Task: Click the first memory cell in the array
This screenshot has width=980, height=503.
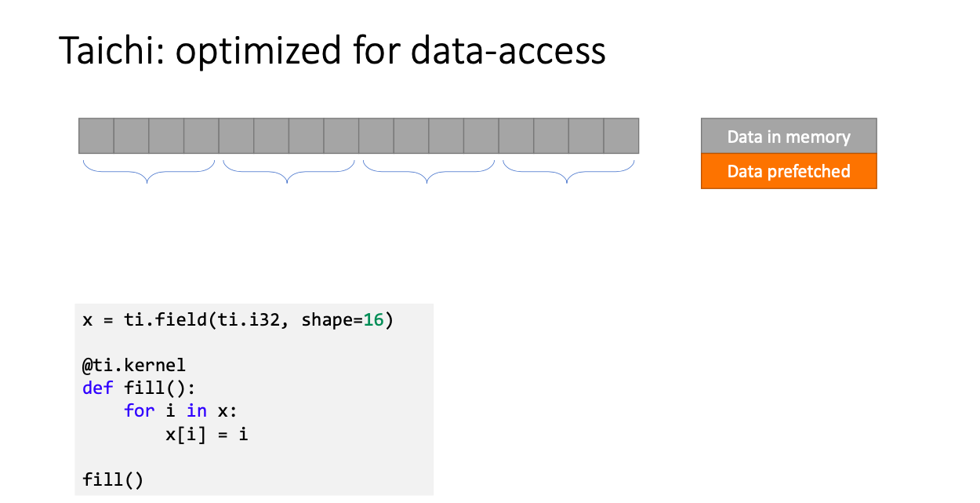Action: click(x=96, y=136)
